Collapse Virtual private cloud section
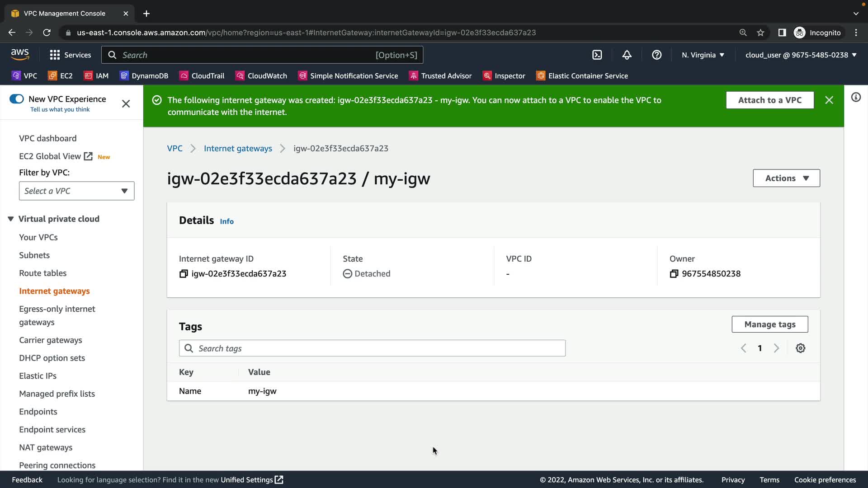Viewport: 868px width, 488px height. pos(11,219)
